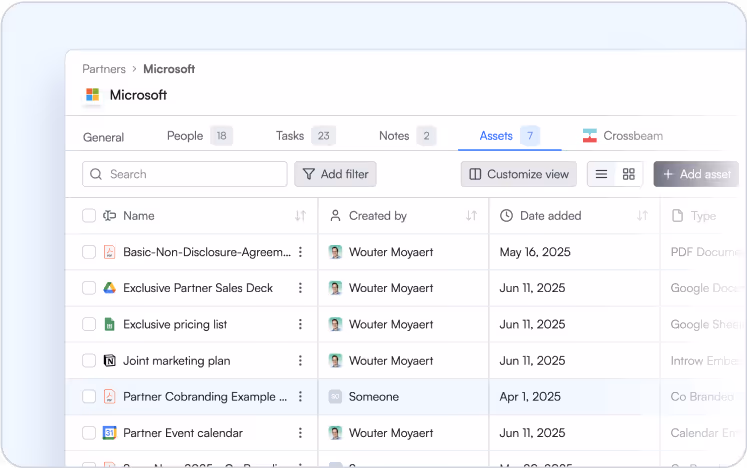
Task: Select the Assets tab
Action: pos(509,136)
